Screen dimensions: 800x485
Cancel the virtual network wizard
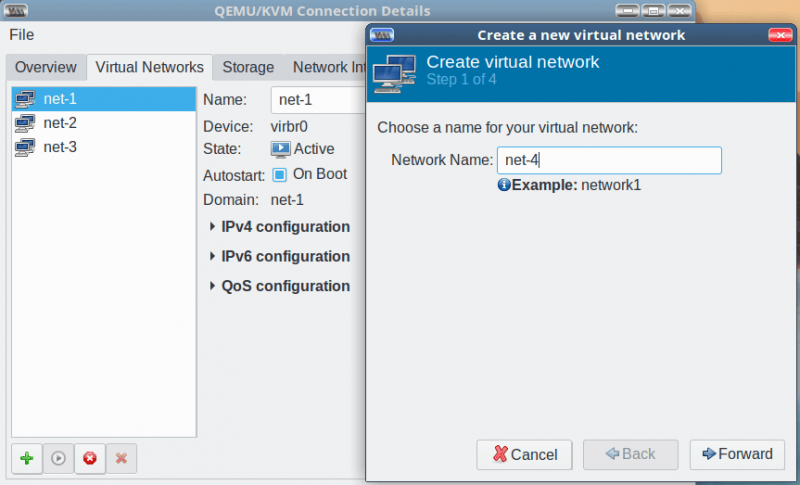pos(524,454)
